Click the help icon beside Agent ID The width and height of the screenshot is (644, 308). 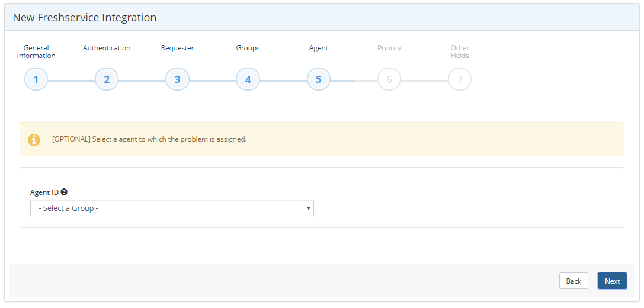pos(64,192)
